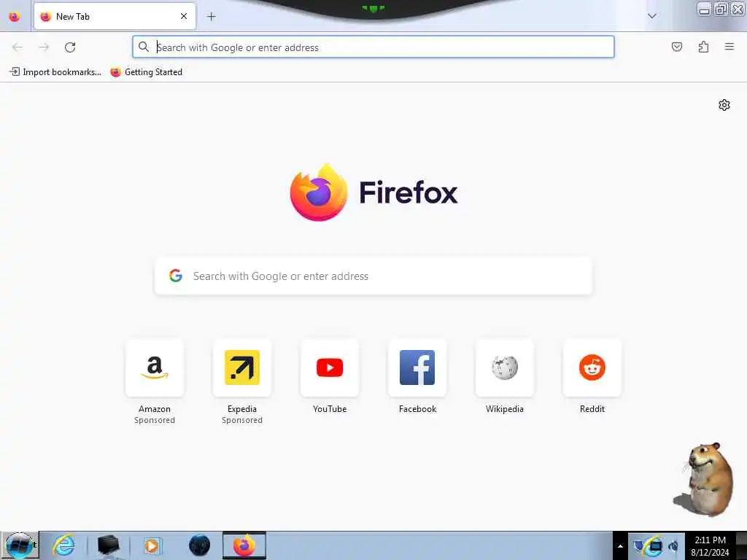Go forward one page
The height and width of the screenshot is (560, 747).
coord(44,47)
